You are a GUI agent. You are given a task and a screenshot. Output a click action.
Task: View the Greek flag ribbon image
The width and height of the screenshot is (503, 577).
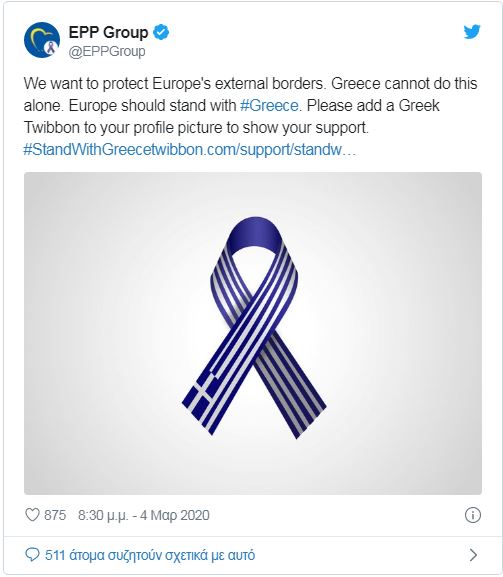[253, 333]
